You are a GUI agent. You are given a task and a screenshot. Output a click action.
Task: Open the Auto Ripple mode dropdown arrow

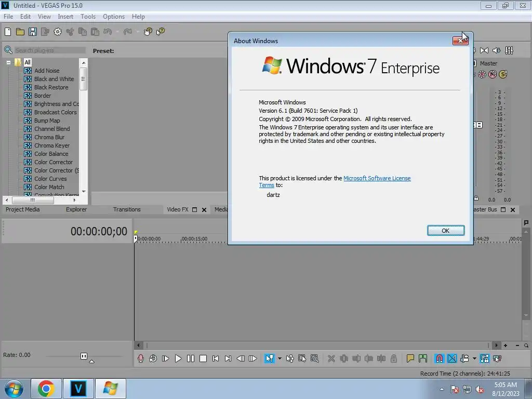pyautogui.click(x=474, y=358)
